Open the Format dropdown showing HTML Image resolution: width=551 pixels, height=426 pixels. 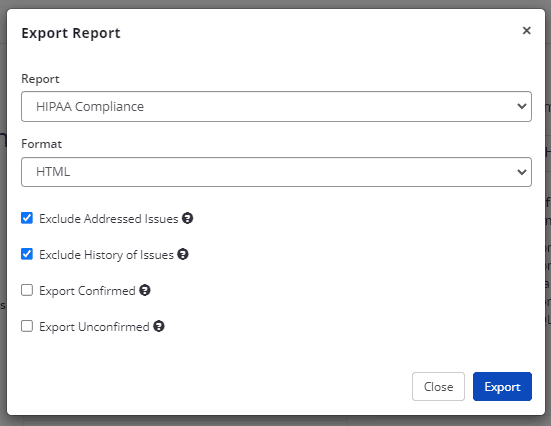[x=276, y=172]
